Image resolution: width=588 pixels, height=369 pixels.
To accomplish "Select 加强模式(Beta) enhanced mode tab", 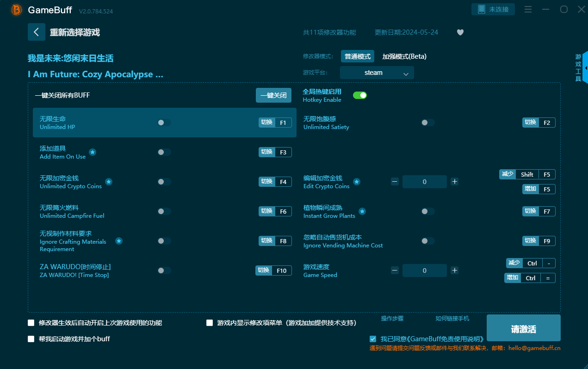I will [x=404, y=56].
